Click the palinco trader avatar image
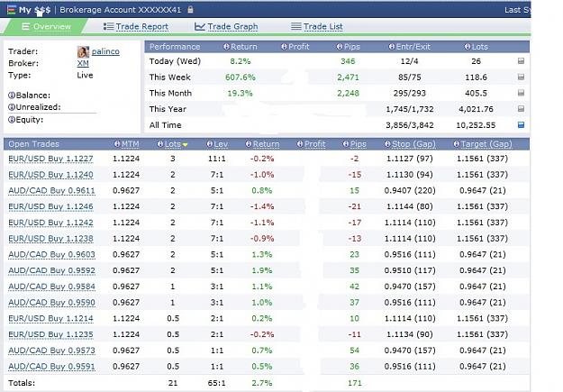 point(83,51)
